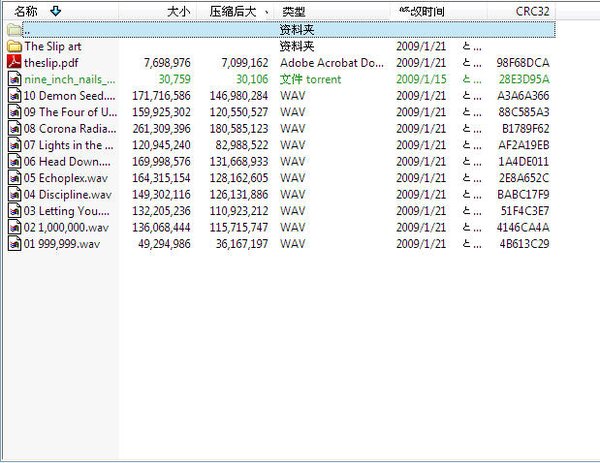Click the compressed size 120,550,527
600x463 pixels.
[x=239, y=112]
